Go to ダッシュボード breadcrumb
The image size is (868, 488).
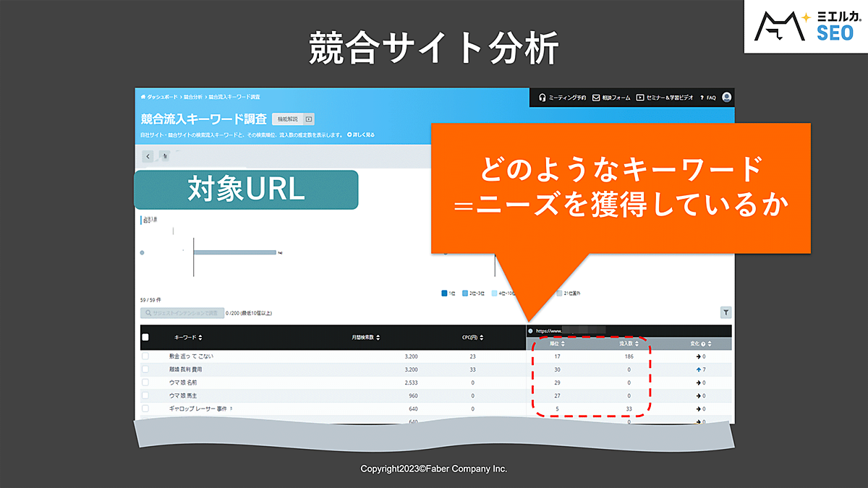162,96
